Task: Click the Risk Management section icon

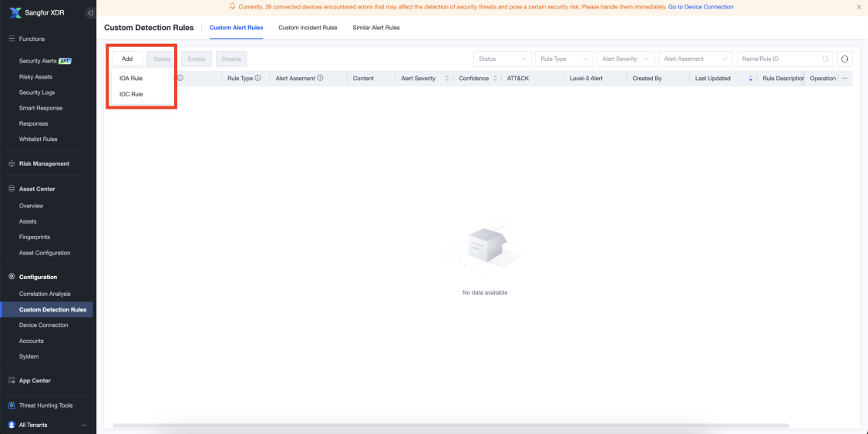Action: [x=12, y=164]
